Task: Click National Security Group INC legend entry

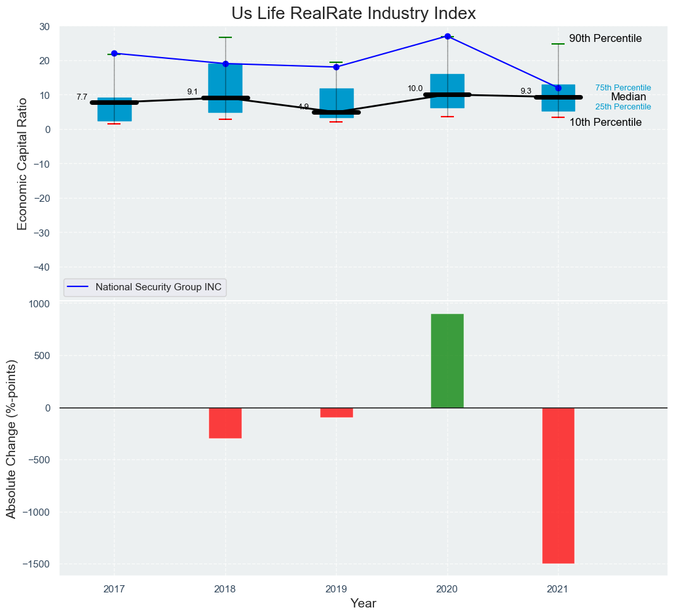Action: click(x=158, y=286)
